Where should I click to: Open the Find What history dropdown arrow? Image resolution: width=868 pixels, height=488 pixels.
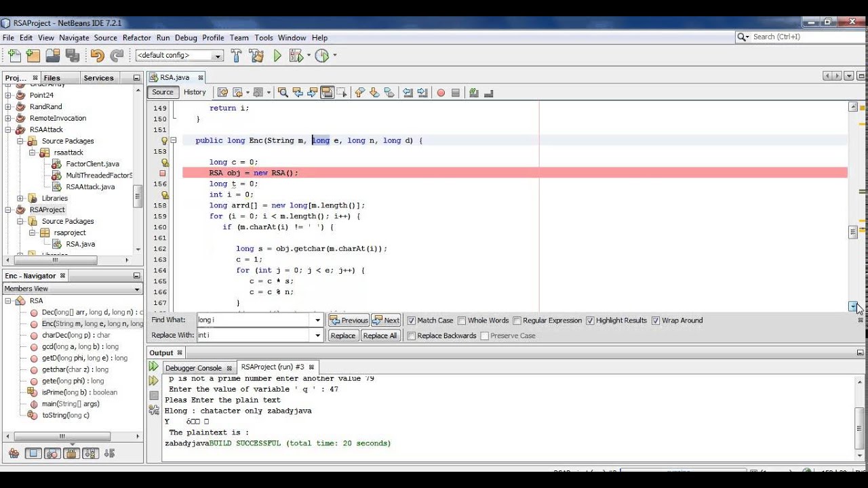(x=317, y=320)
